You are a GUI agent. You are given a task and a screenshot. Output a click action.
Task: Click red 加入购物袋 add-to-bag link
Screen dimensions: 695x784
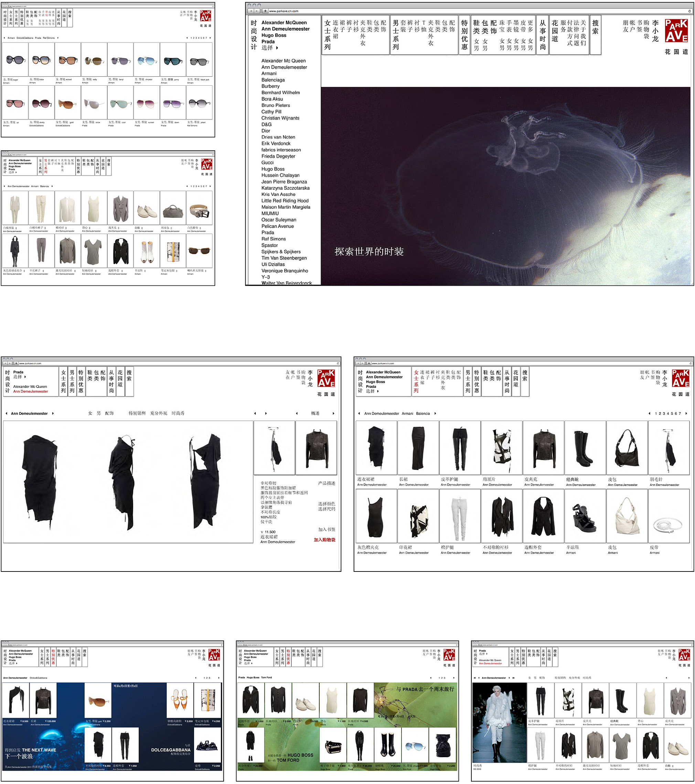point(324,540)
